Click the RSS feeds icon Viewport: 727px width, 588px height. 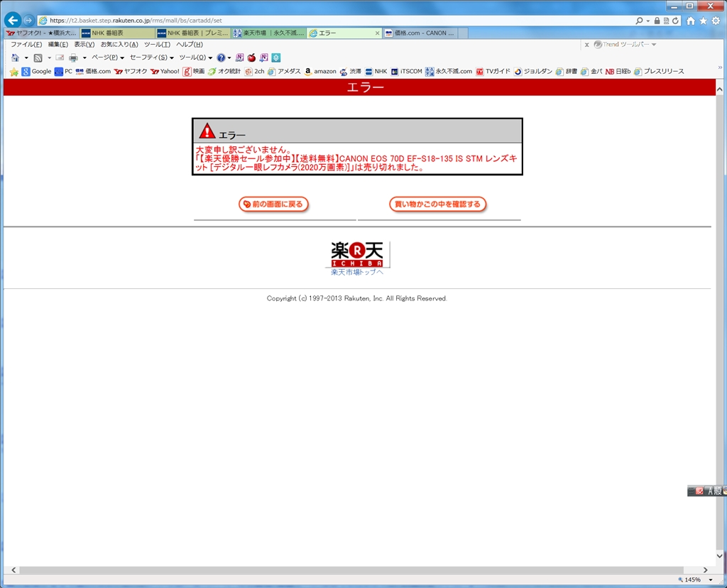(x=38, y=58)
